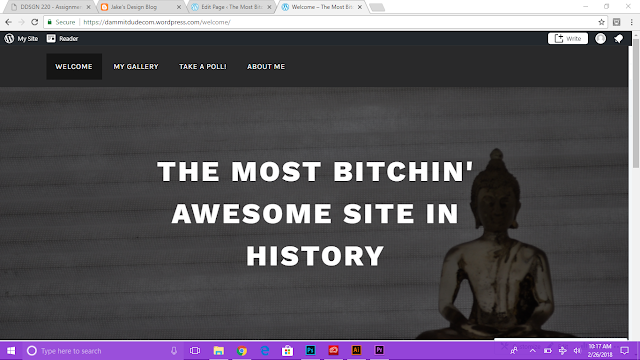Click the browser Back arrow

(x=9, y=22)
